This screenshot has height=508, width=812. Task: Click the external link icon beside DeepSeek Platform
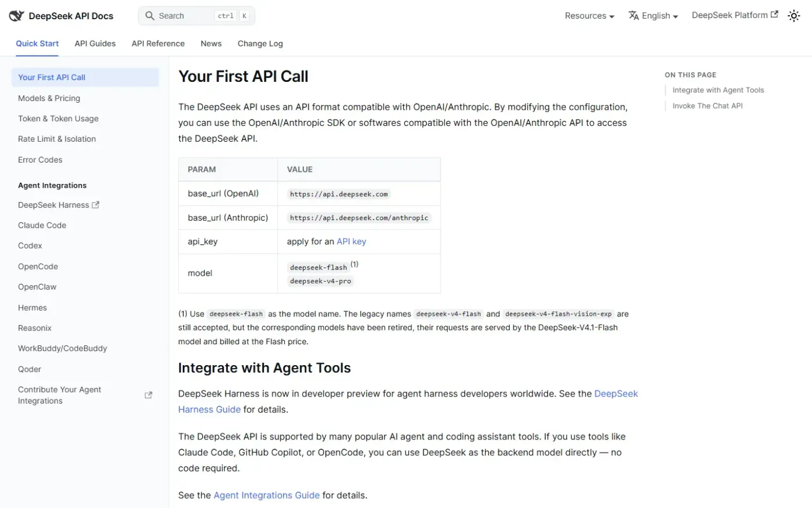pos(774,15)
